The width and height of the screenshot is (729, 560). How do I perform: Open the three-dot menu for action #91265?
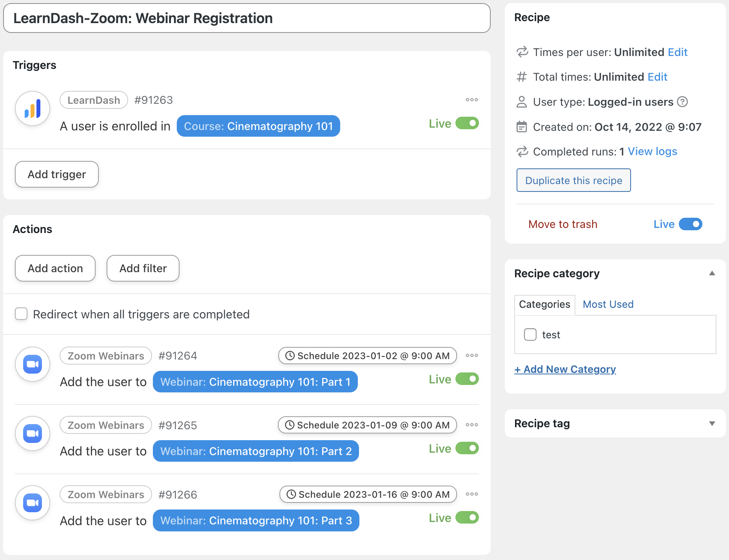pyautogui.click(x=471, y=425)
